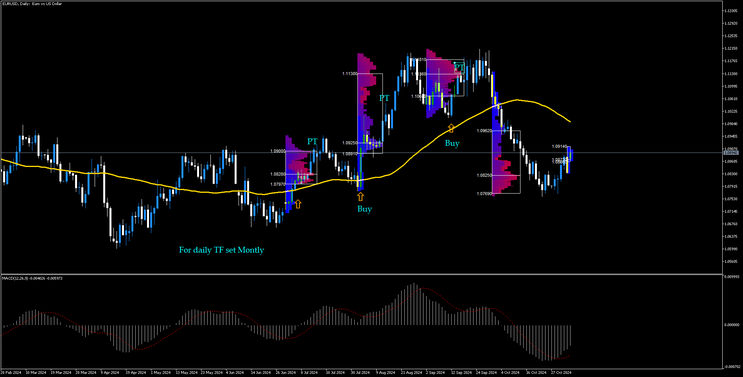Select the Buy label below the 30 Jul arrow
The width and height of the screenshot is (743, 377).
coord(364,209)
